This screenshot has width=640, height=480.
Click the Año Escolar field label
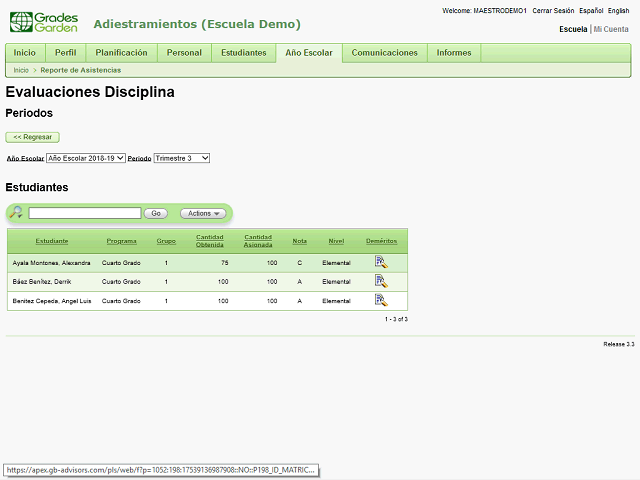click(25, 158)
